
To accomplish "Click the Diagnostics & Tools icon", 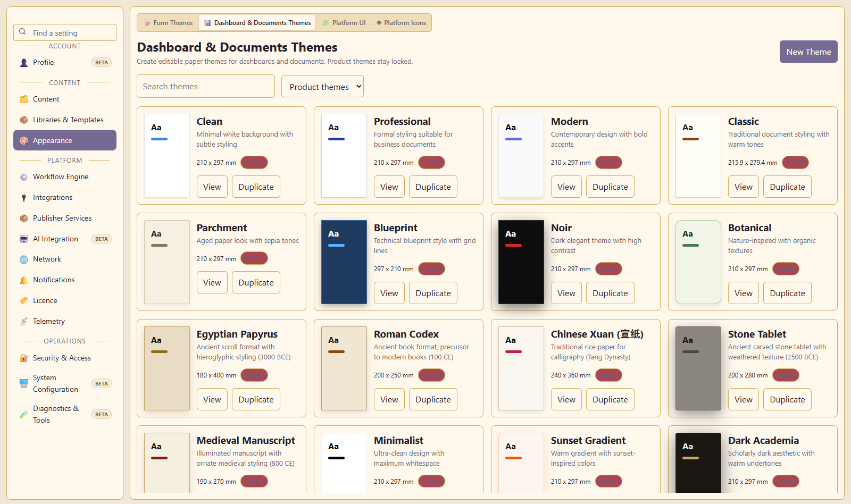I will [x=24, y=414].
